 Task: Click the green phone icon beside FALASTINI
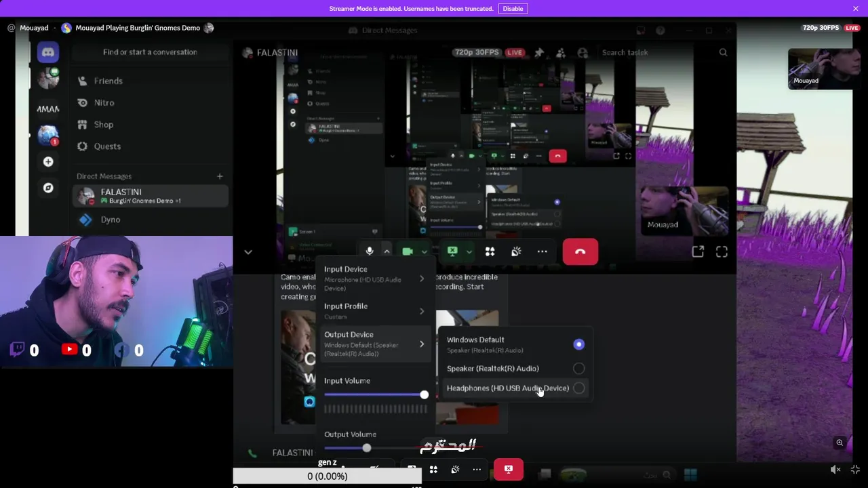pos(252,453)
